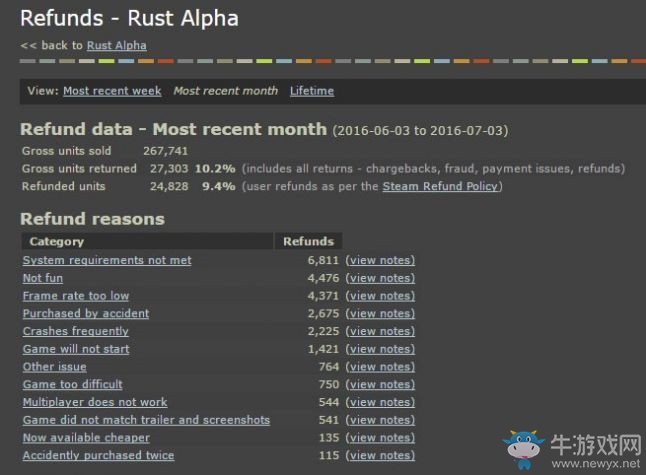This screenshot has width=646, height=475.
Task: Click the 135 refunds count
Action: [x=329, y=438]
